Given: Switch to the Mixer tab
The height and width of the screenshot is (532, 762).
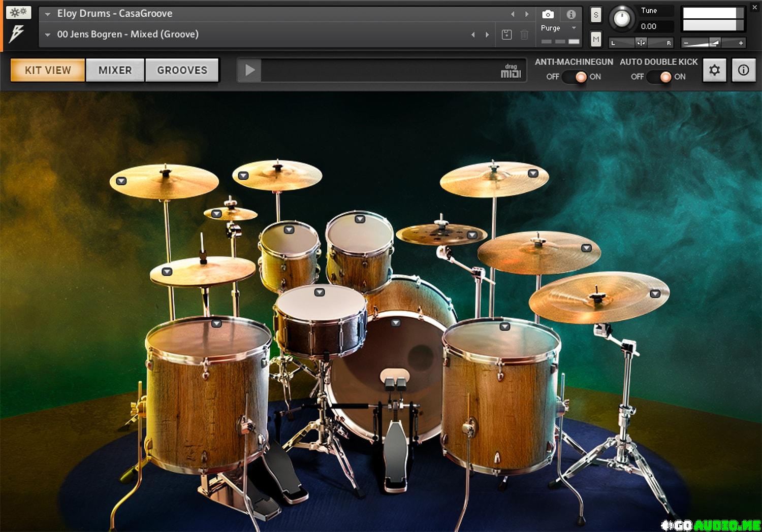Looking at the screenshot, I should (x=115, y=70).
